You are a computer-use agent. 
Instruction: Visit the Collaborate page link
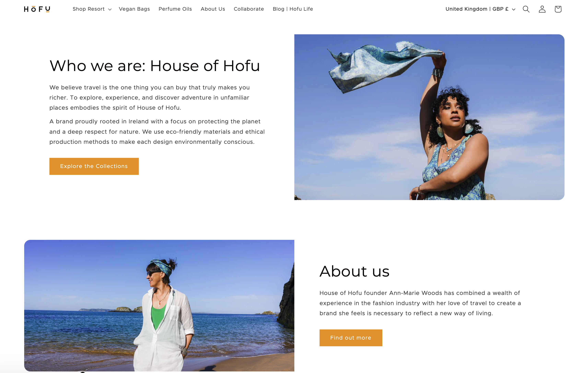point(249,9)
